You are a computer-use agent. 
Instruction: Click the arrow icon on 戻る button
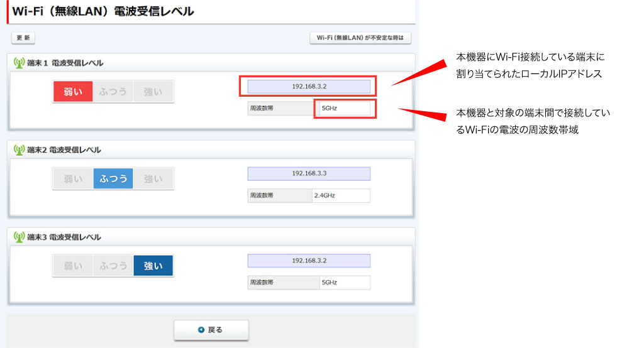(201, 330)
